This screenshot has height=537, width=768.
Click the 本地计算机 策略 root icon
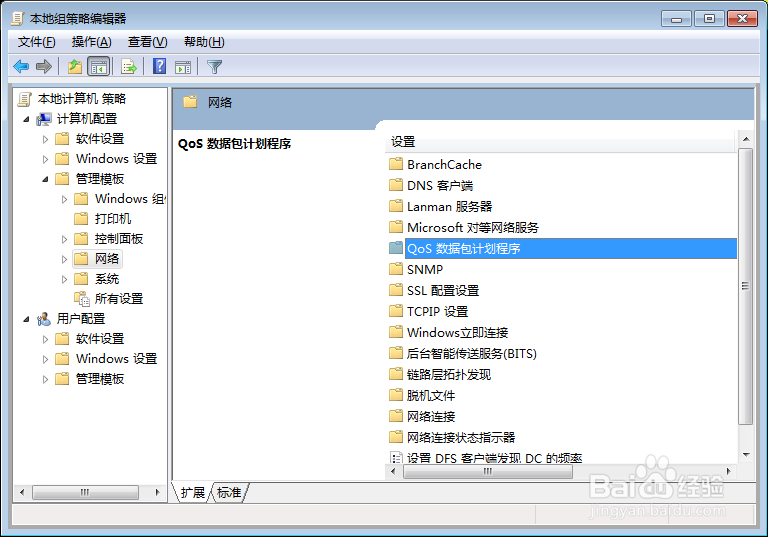[24, 99]
